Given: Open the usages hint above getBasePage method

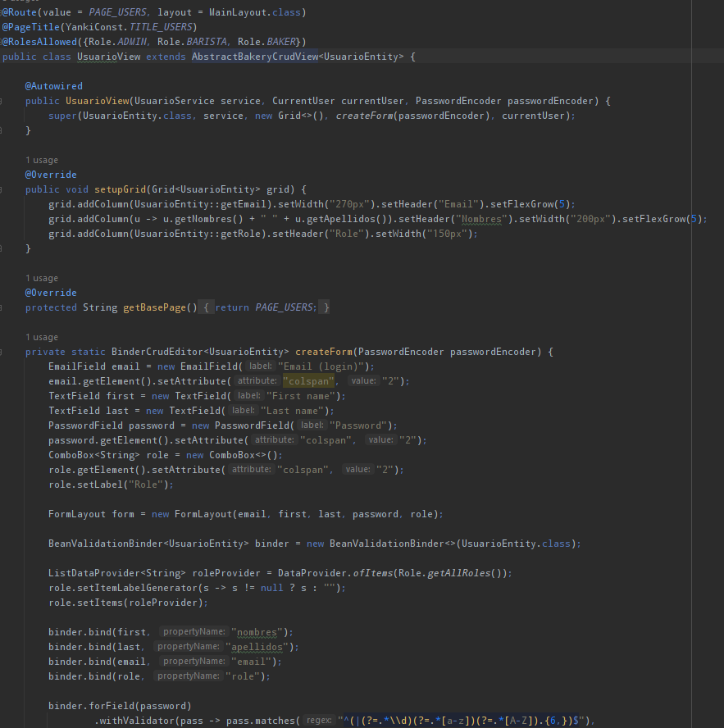Looking at the screenshot, I should (41, 278).
